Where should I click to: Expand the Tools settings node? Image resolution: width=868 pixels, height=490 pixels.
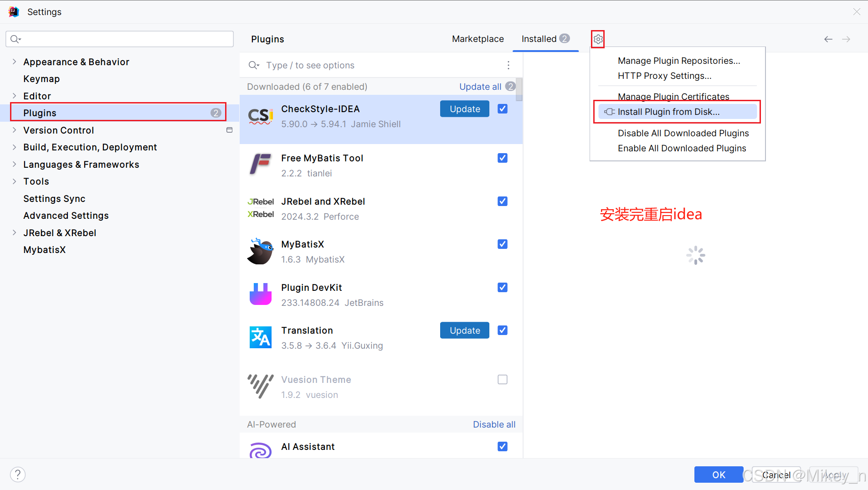point(14,181)
